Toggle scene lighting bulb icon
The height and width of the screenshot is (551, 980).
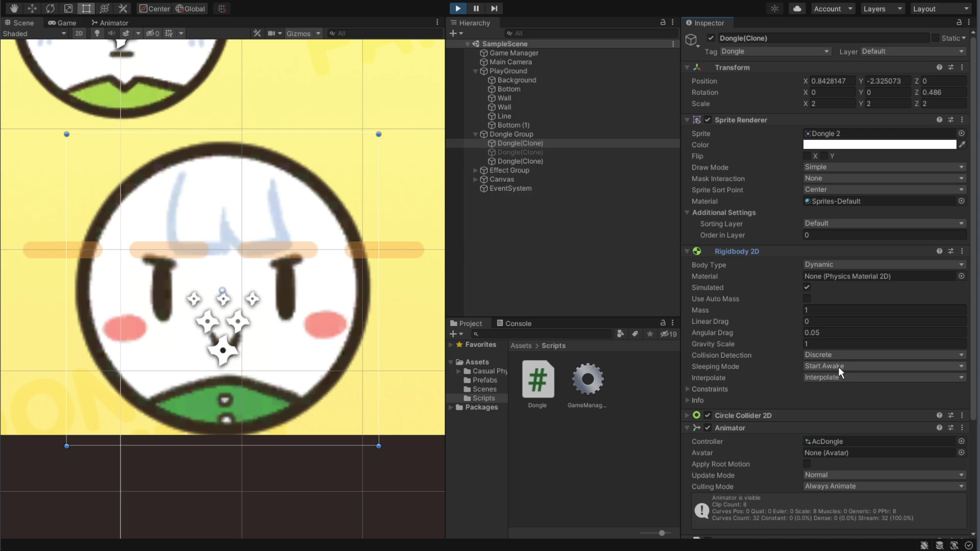(x=97, y=33)
